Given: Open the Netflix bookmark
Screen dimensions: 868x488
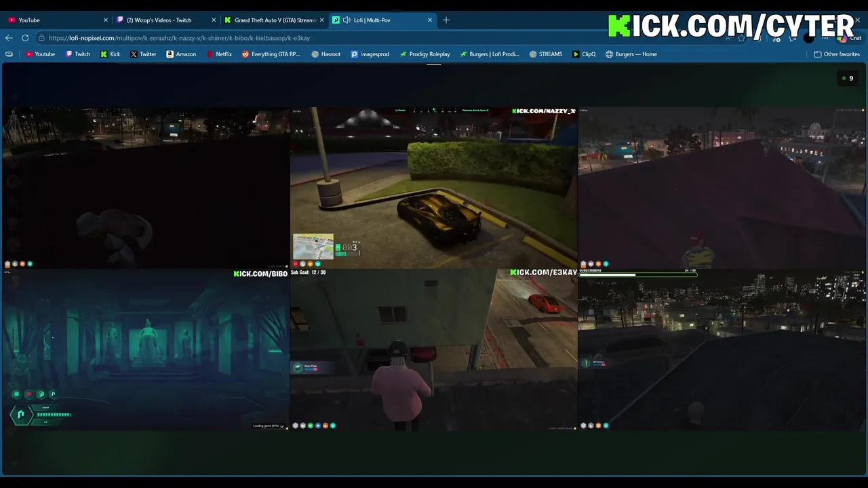Looking at the screenshot, I should click(219, 54).
